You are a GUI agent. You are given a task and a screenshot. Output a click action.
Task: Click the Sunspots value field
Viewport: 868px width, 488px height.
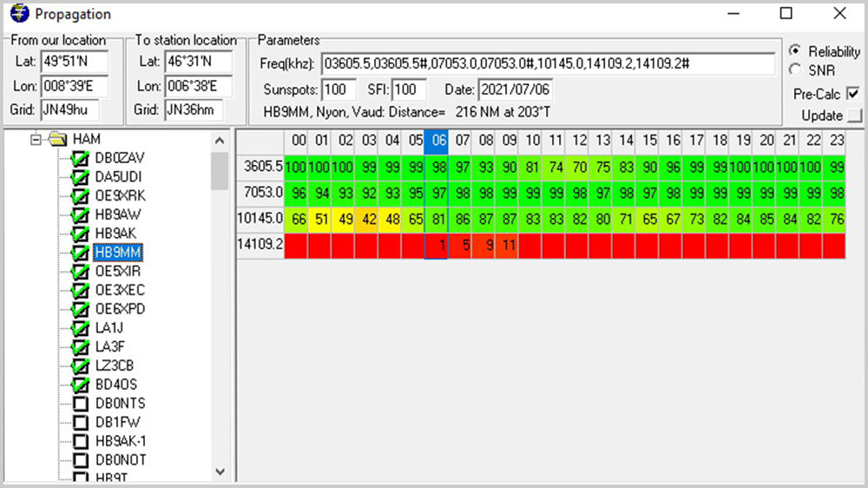(x=339, y=89)
